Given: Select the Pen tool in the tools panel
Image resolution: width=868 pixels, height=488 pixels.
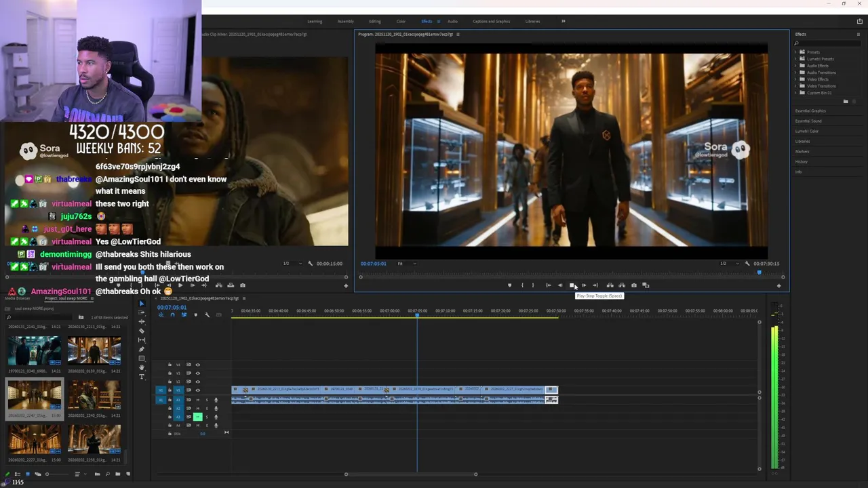Looking at the screenshot, I should pos(142,349).
